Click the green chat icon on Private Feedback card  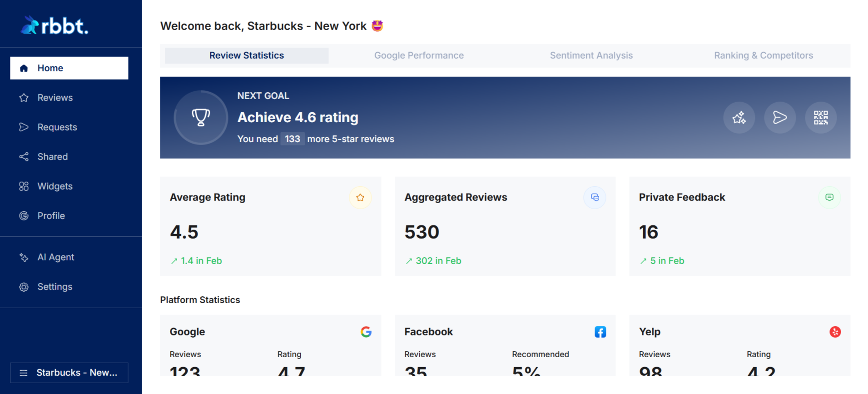tap(829, 197)
